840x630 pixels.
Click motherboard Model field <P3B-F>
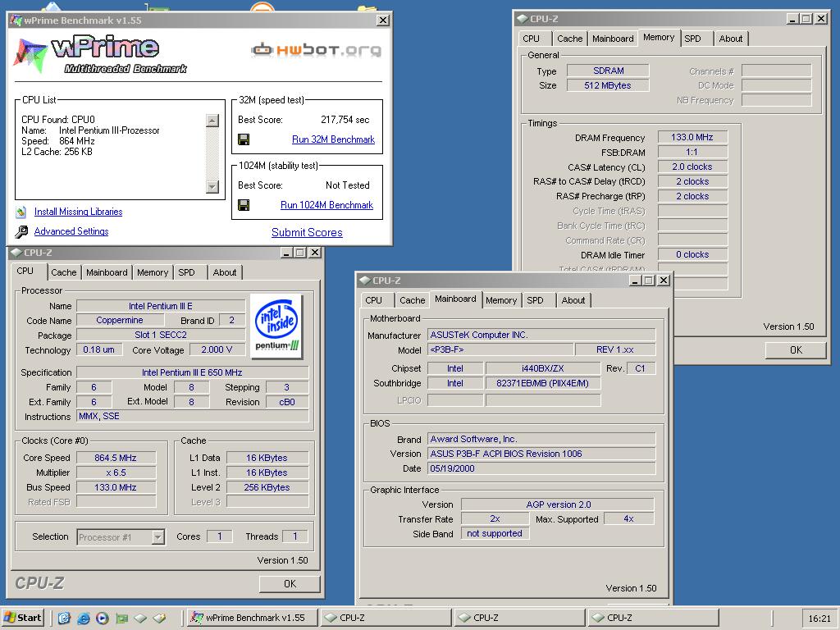point(501,349)
